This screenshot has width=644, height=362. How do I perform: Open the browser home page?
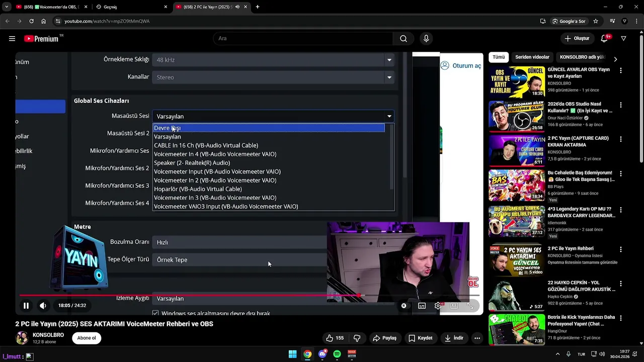pyautogui.click(x=44, y=21)
